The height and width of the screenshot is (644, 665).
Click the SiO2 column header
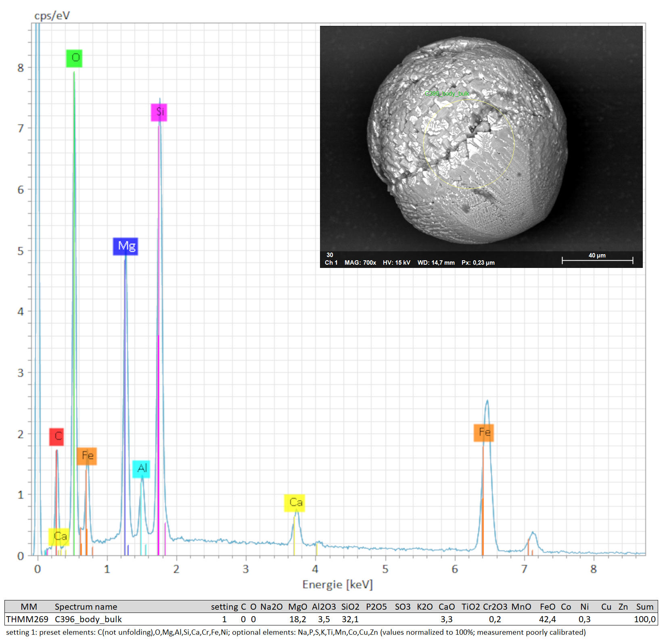coord(350,607)
